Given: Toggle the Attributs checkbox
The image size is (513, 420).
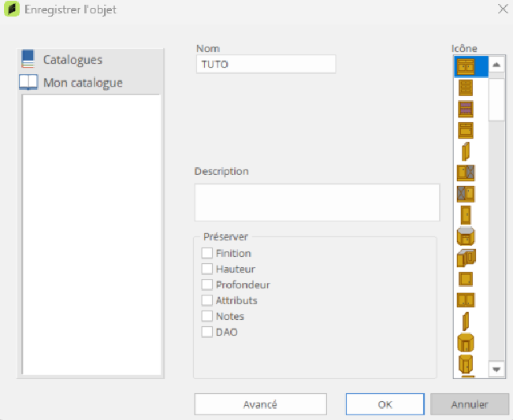Looking at the screenshot, I should coord(207,300).
